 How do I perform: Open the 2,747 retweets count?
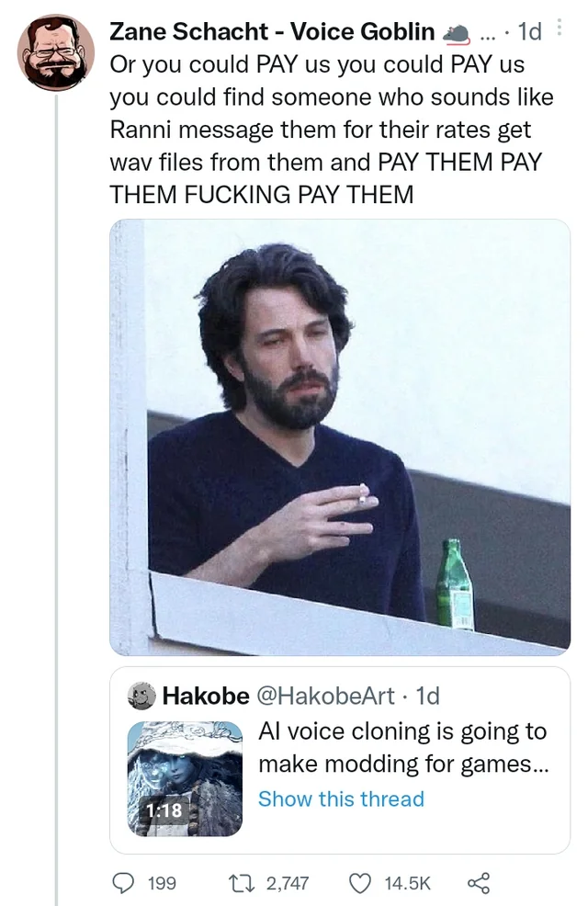288,883
